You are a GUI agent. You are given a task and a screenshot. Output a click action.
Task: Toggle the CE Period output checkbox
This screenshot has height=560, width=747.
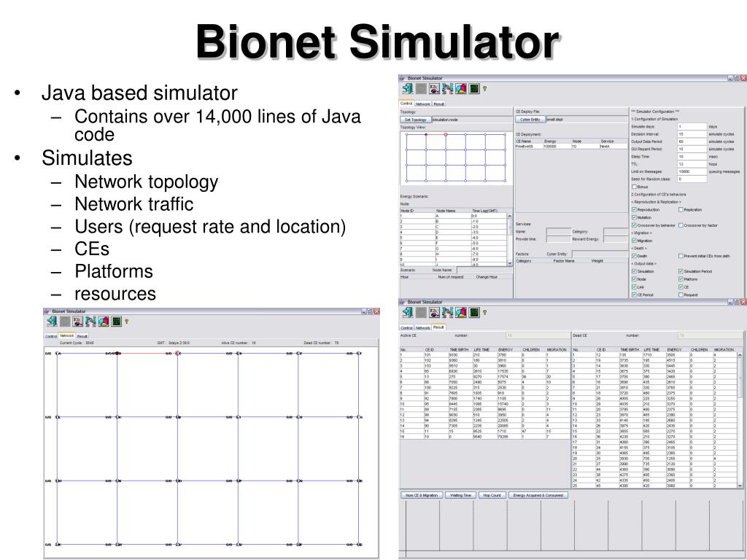pyautogui.click(x=634, y=295)
